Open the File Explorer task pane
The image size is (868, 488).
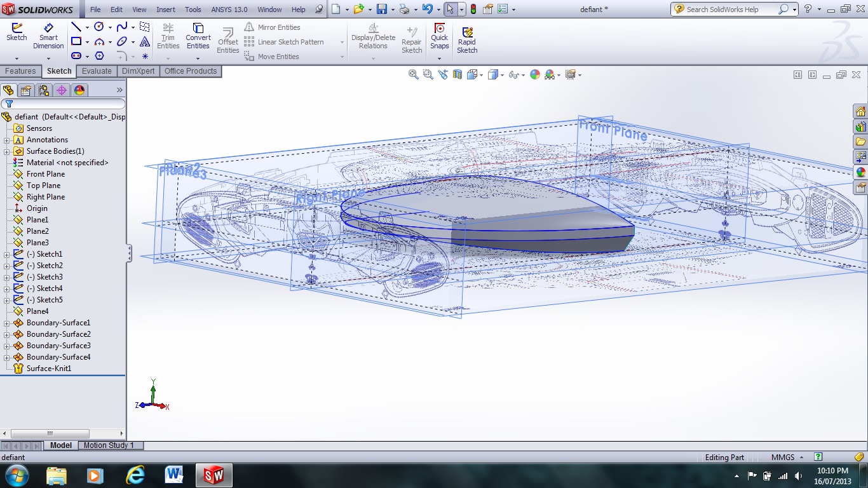pos(861,142)
